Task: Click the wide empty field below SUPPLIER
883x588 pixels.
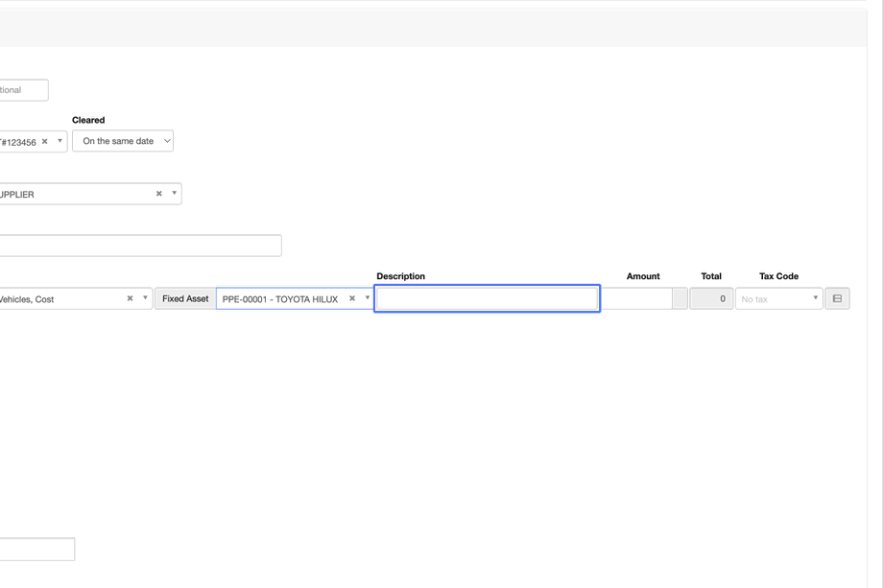Action: tap(140, 246)
